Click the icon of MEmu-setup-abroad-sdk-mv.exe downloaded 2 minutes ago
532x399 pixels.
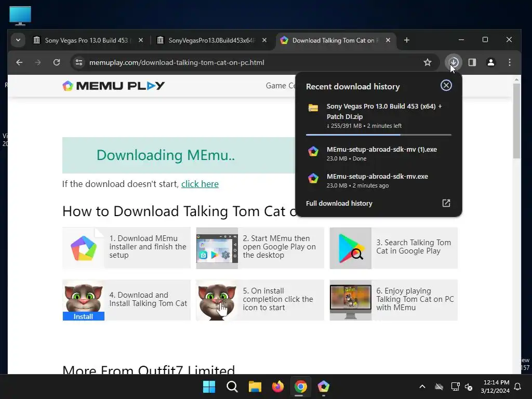click(313, 178)
